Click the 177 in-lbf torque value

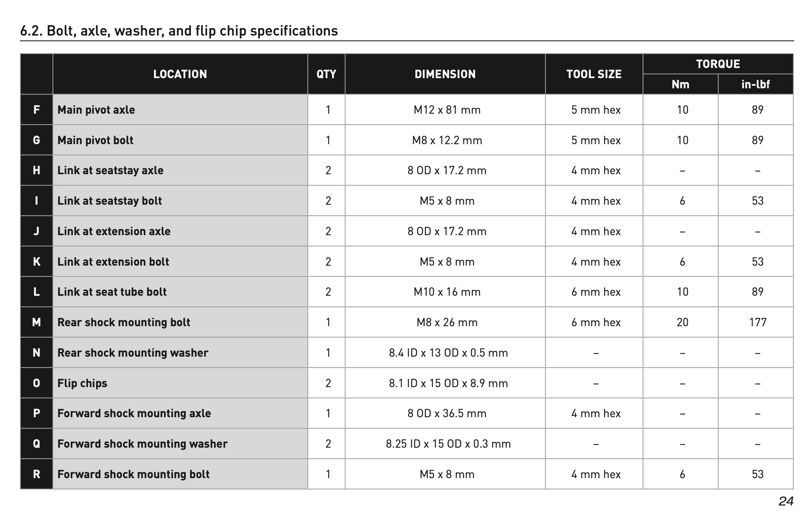758,322
